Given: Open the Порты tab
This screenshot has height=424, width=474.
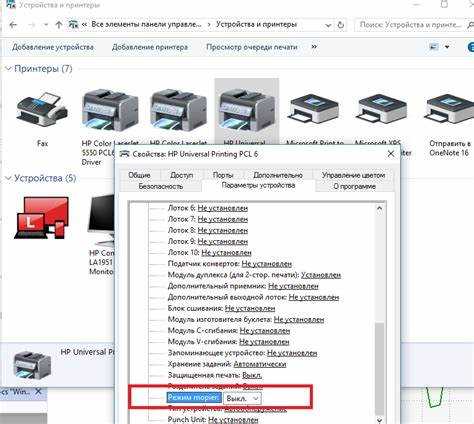Looking at the screenshot, I should point(223,175).
